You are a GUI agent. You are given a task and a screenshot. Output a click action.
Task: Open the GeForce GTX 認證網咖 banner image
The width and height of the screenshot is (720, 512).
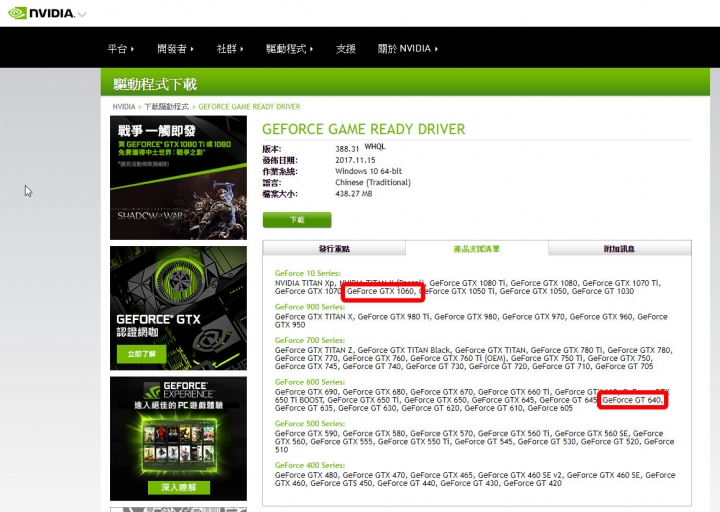(178, 308)
